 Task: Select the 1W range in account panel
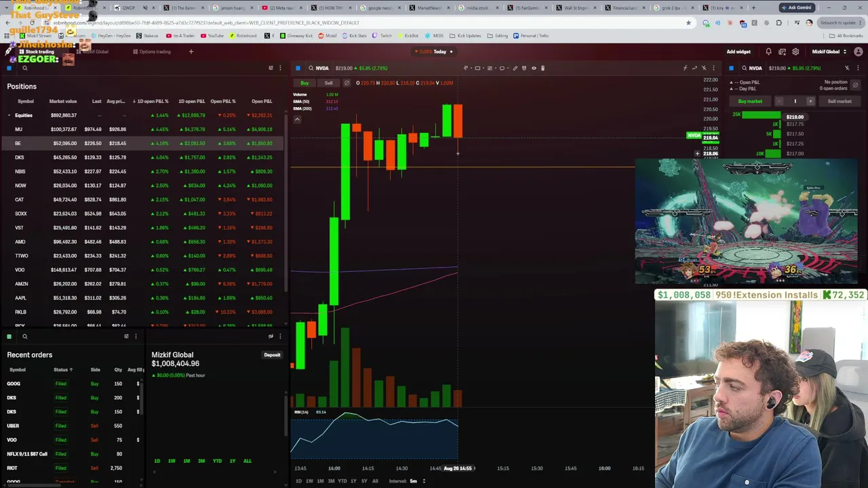pyautogui.click(x=172, y=461)
